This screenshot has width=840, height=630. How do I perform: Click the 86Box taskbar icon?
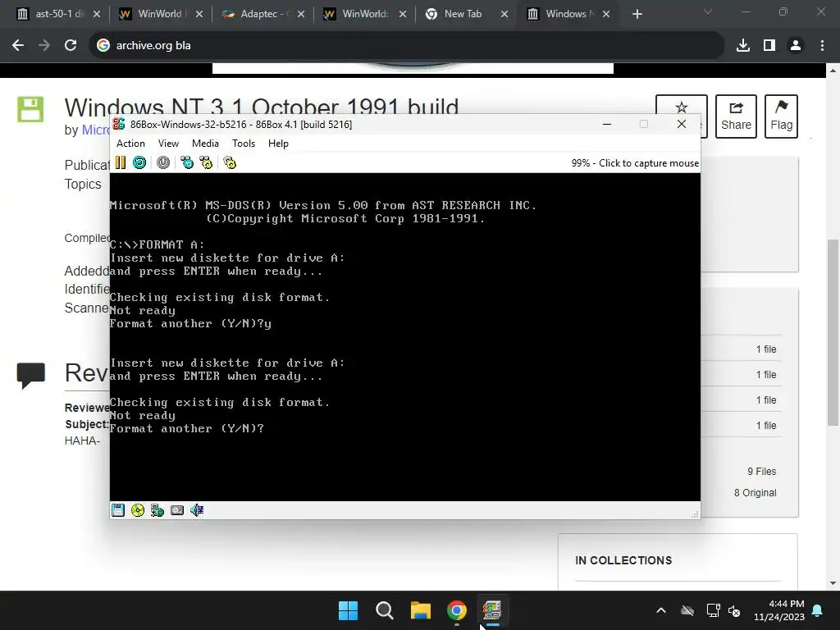pyautogui.click(x=492, y=610)
